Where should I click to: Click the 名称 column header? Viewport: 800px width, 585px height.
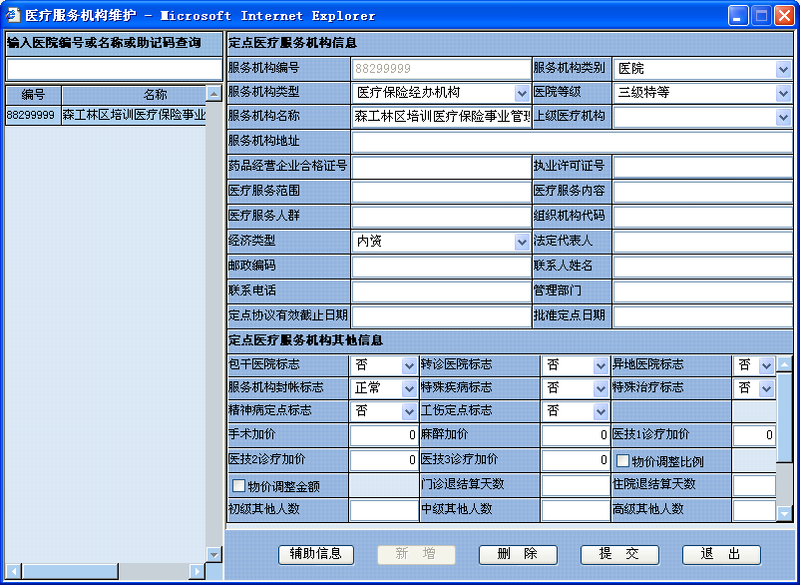(x=134, y=95)
